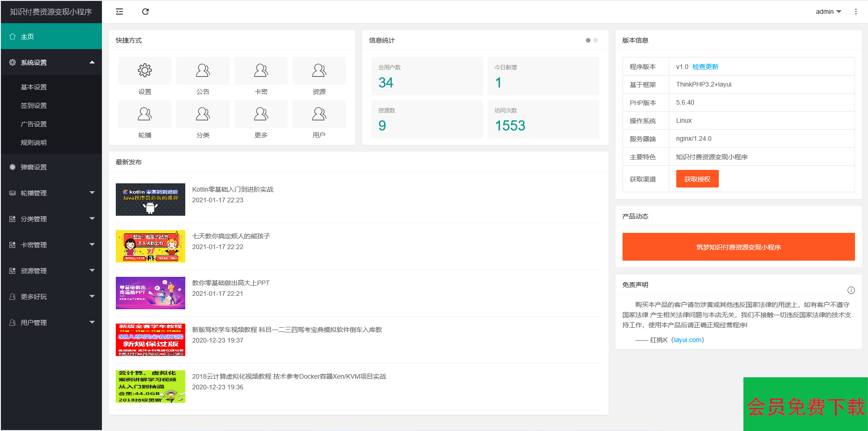868x431 pixels.
Task: Collapse the sidebar with the menu icon
Action: tap(120, 12)
